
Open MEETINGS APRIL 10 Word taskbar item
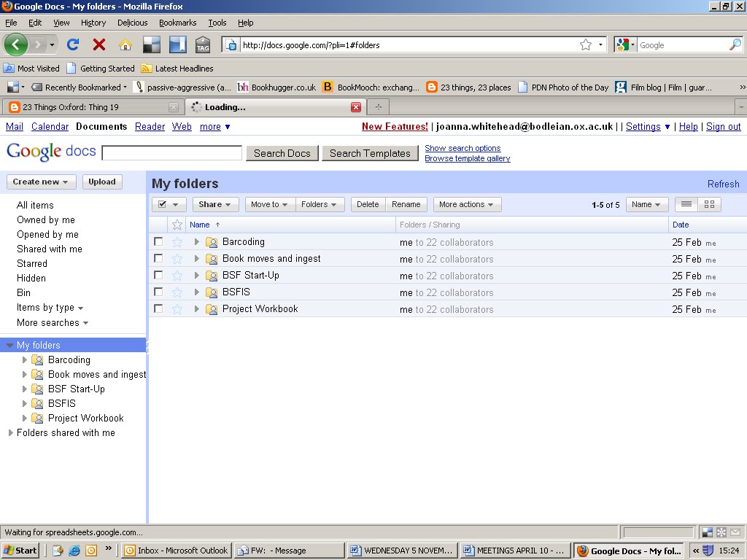pyautogui.click(x=516, y=551)
